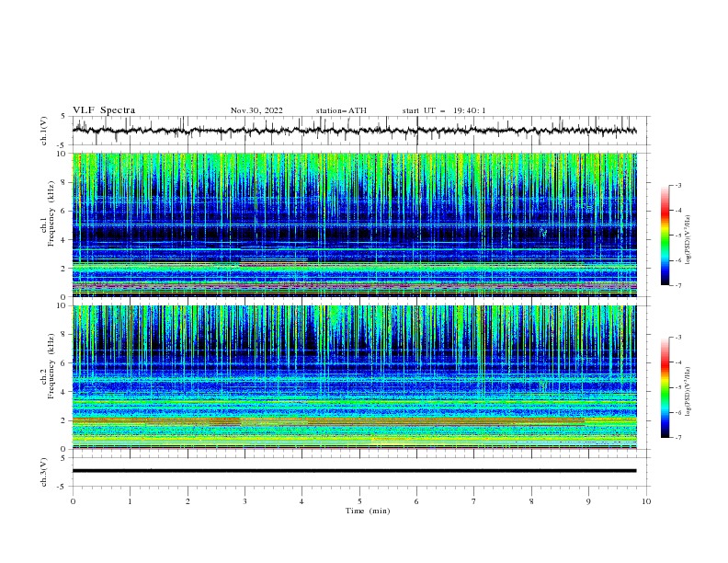Select the ch.2 colorbar "log(PSD)(V²/Hz)" label
This screenshot has height=563, width=728.
point(688,392)
